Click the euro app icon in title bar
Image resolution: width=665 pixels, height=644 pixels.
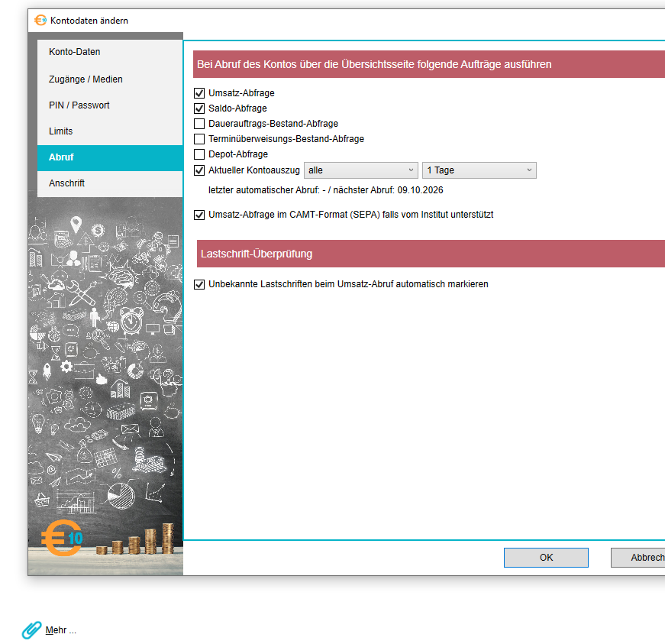[x=40, y=21]
